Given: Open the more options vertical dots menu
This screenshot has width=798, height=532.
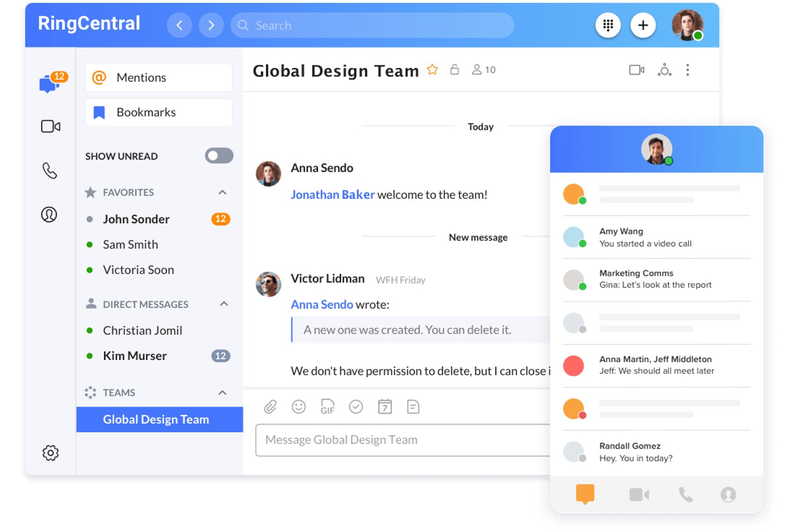Looking at the screenshot, I should (687, 70).
